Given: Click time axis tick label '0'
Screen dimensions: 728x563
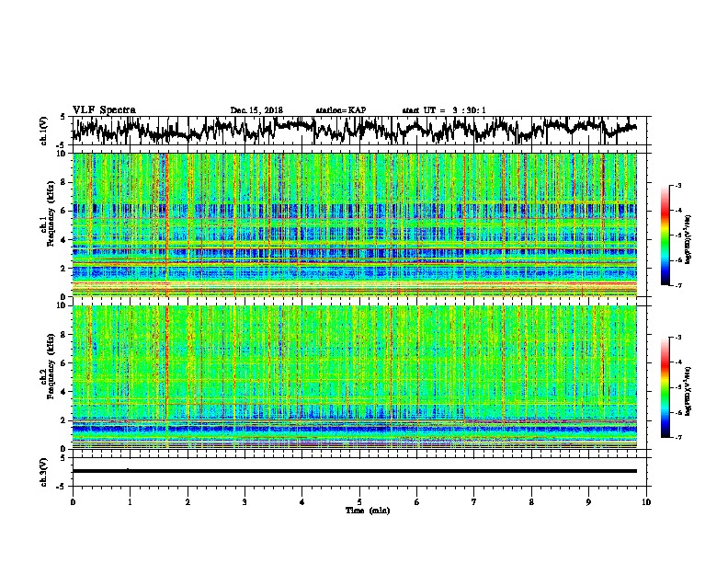Looking at the screenshot, I should [x=73, y=501].
